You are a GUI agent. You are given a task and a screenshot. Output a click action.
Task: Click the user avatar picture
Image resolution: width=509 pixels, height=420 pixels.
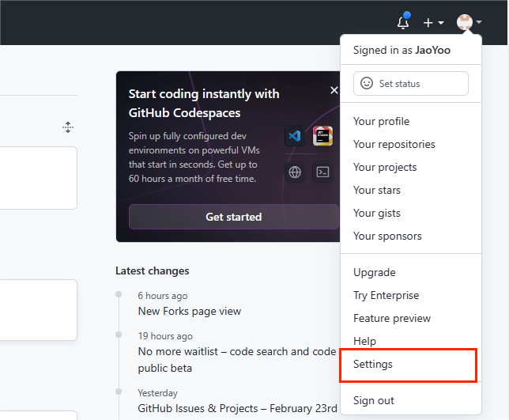(x=465, y=22)
